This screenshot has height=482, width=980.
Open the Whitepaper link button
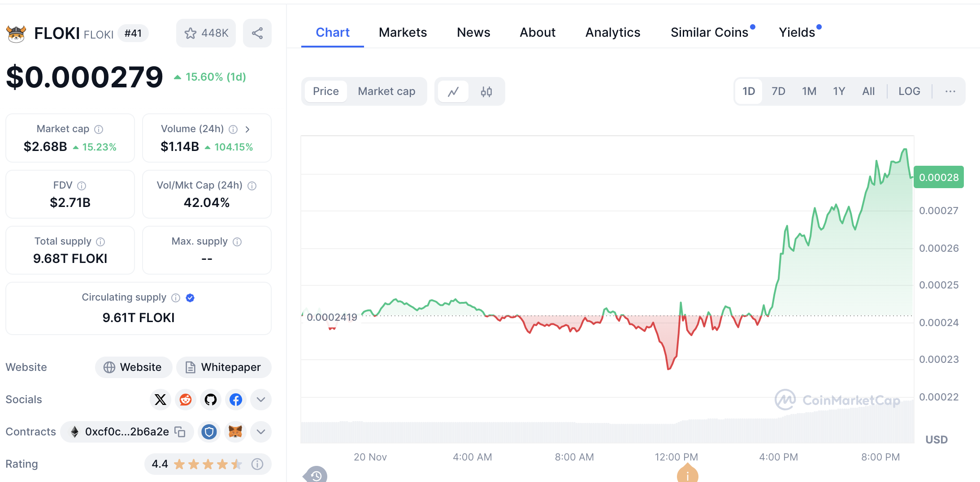(224, 367)
